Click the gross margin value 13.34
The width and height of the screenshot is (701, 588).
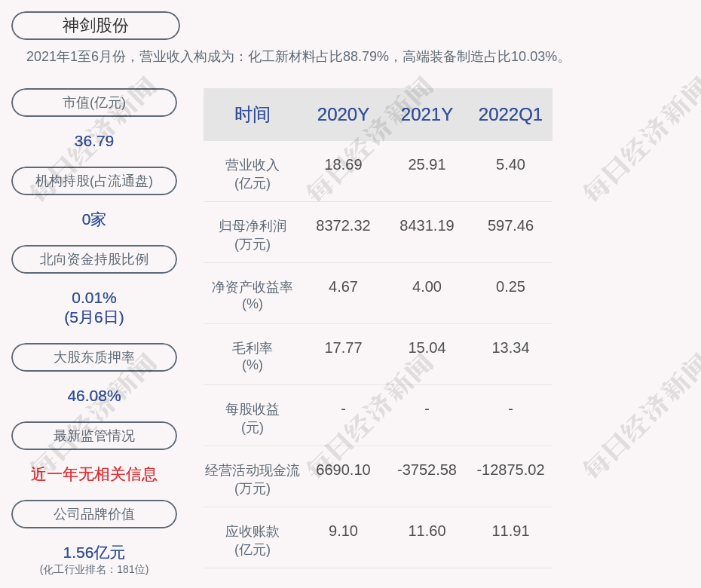[510, 348]
